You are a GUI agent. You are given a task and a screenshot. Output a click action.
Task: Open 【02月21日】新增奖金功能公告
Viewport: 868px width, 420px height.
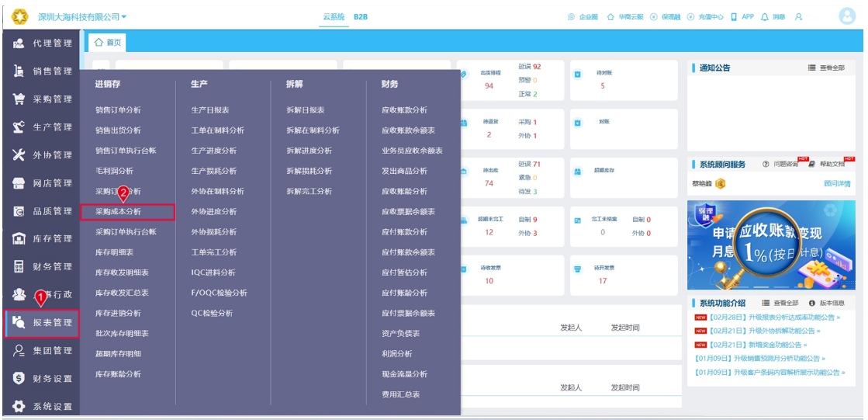(759, 345)
